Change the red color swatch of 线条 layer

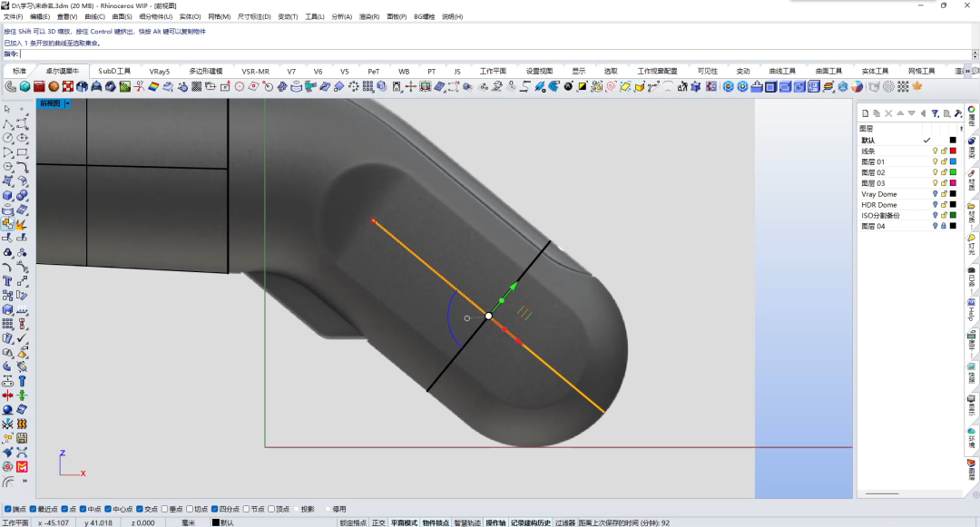953,151
